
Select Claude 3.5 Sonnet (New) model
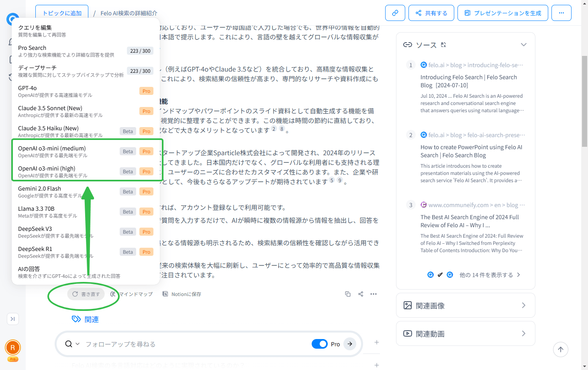86,111
